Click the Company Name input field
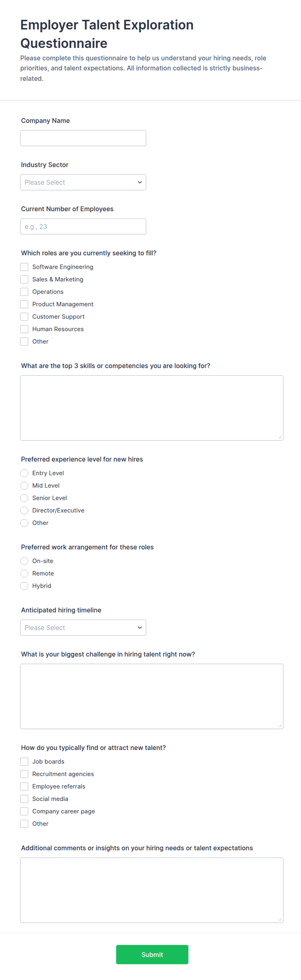301x980 pixels. (83, 138)
